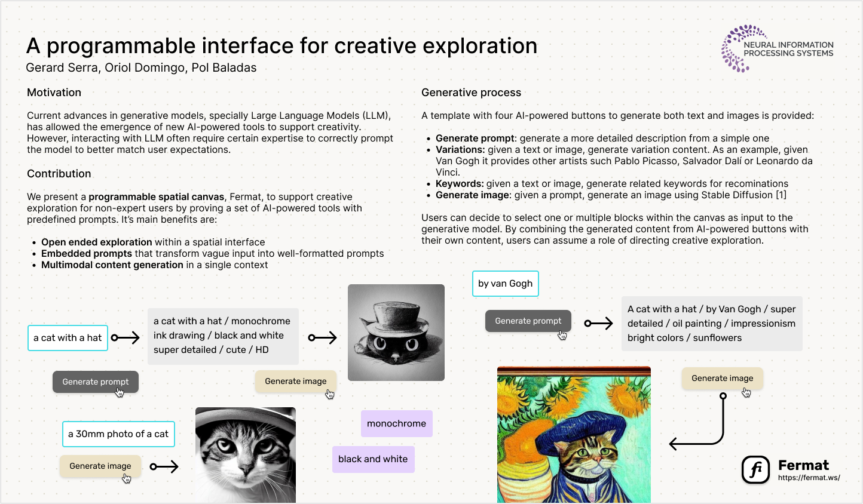
Task: Select the purple 'monochrome' keyword block
Action: (396, 423)
